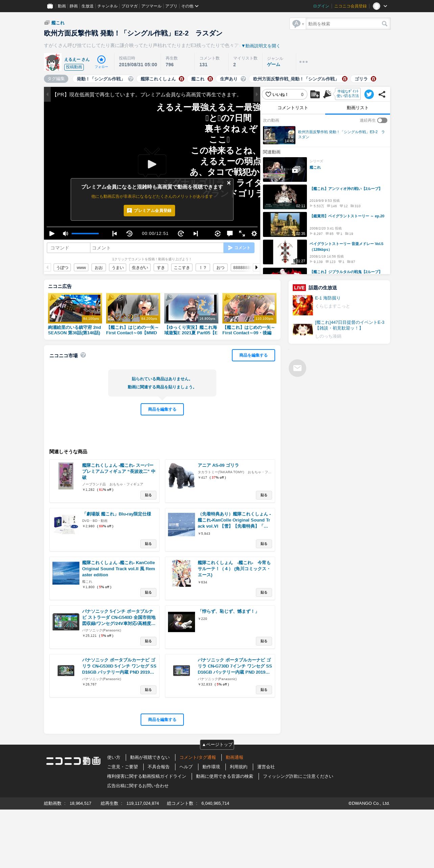This screenshot has width=434, height=868.
Task: Open the user account dropdown arrow
Action: click(385, 6)
